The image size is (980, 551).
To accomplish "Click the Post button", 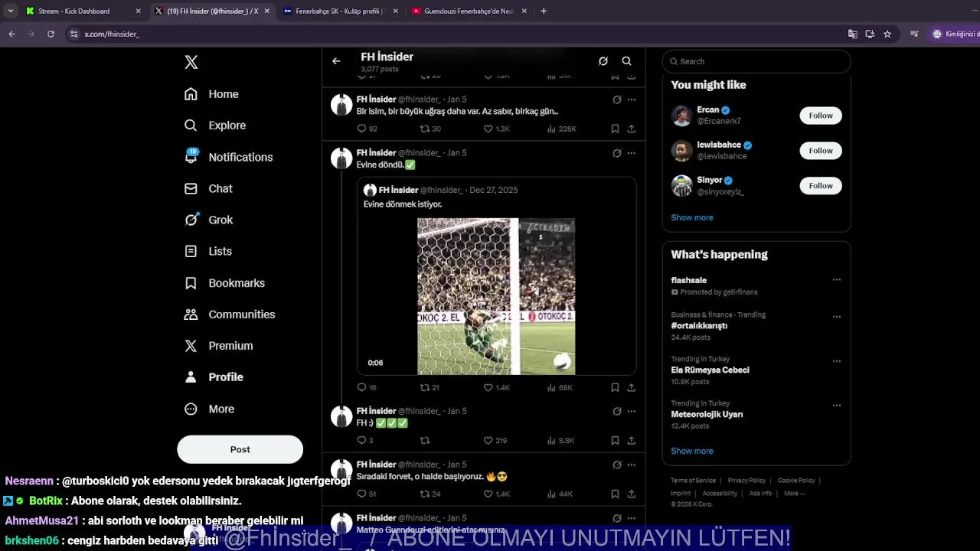I will point(240,449).
